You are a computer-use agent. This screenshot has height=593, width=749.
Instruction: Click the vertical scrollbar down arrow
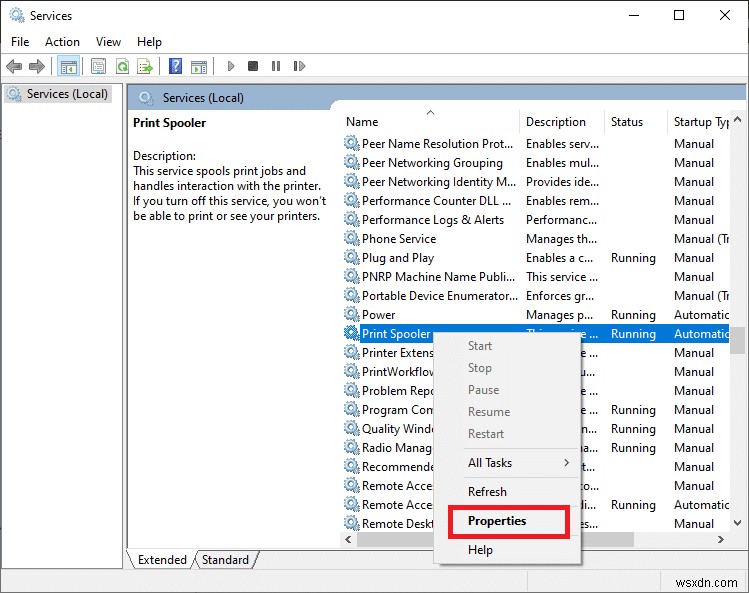coord(738,523)
